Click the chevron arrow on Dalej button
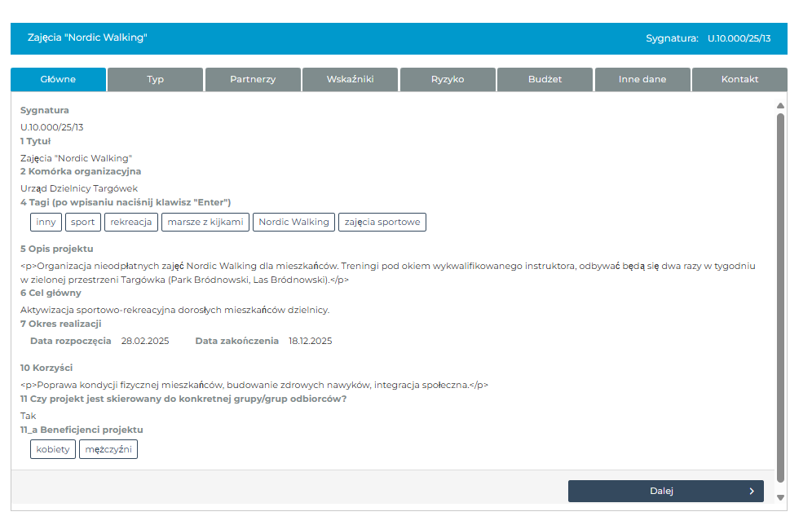This screenshot has width=812, height=525. point(751,491)
